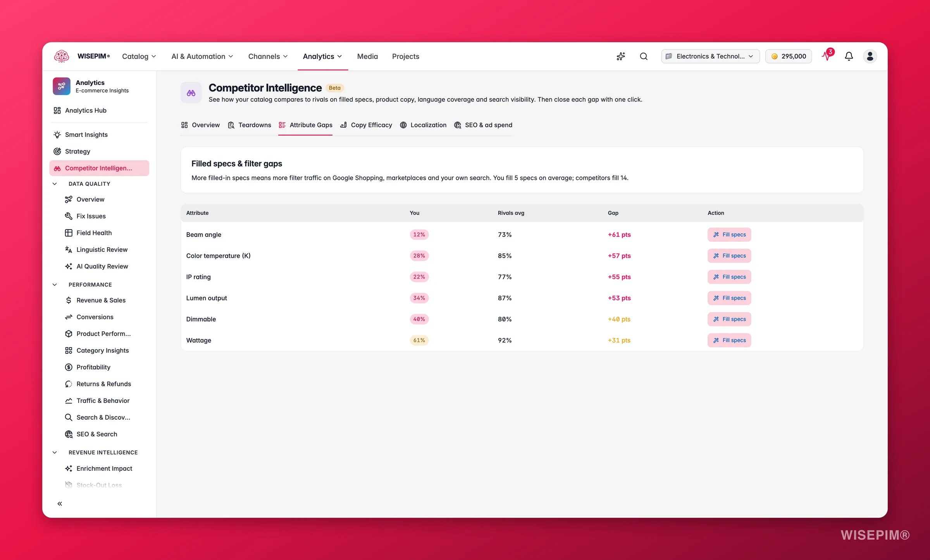
Task: Open Competitor Intelligence in sidebar
Action: (x=99, y=168)
